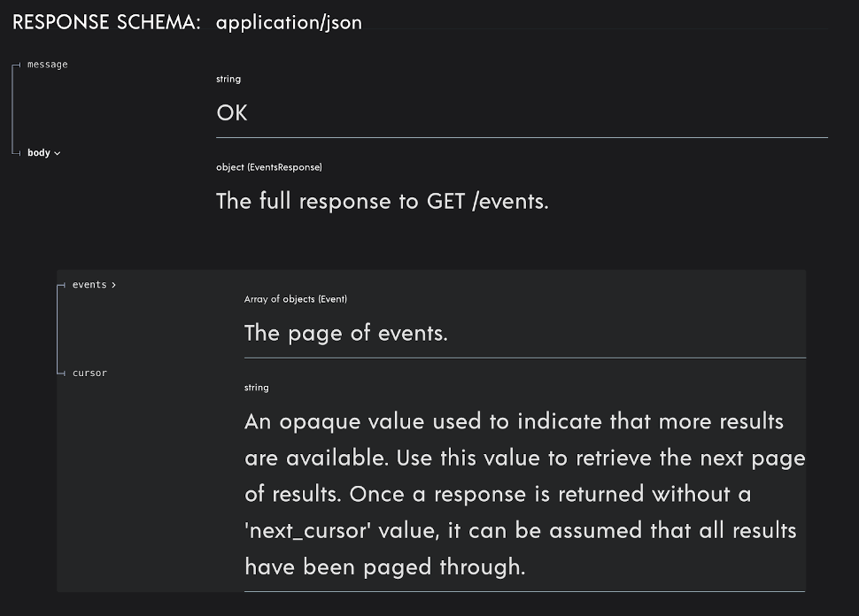Click the full response to GET /events text
859x616 pixels.
tap(383, 202)
